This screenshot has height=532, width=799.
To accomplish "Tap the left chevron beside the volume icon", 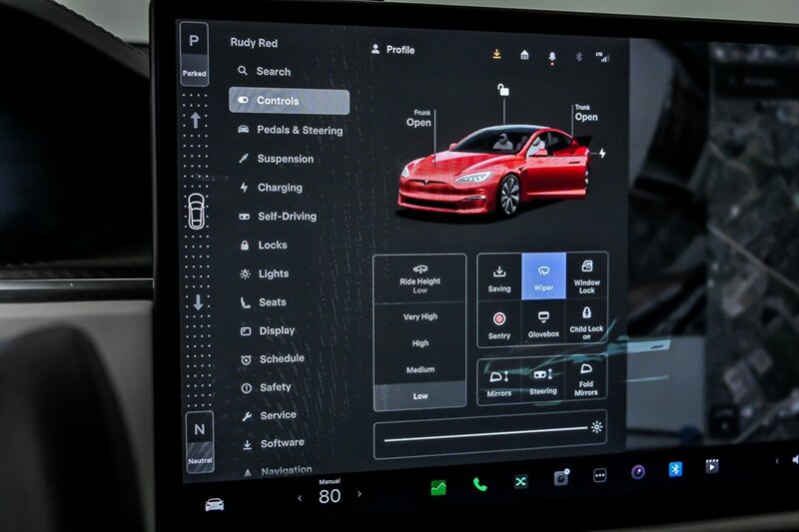I will click(777, 461).
